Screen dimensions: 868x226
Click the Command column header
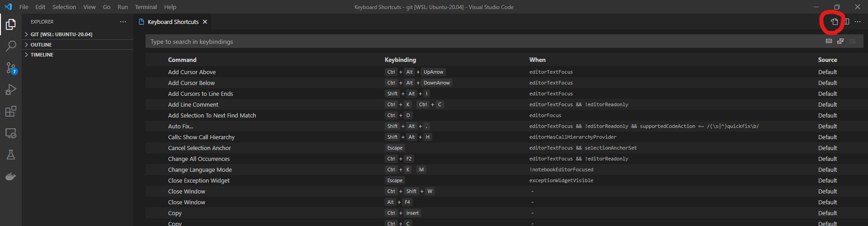click(x=182, y=60)
